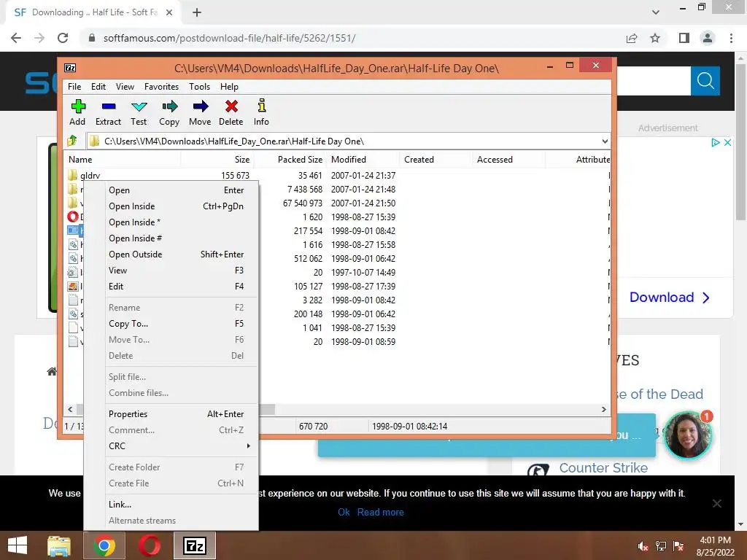Image resolution: width=747 pixels, height=560 pixels.
Task: Open the Chrome three-dot menu
Action: pyautogui.click(x=731, y=38)
